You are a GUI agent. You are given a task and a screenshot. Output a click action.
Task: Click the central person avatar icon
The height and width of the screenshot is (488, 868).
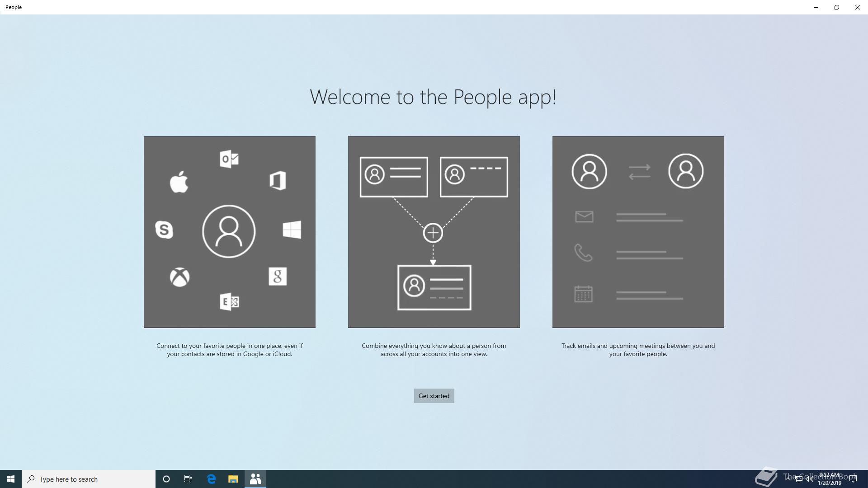229,231
